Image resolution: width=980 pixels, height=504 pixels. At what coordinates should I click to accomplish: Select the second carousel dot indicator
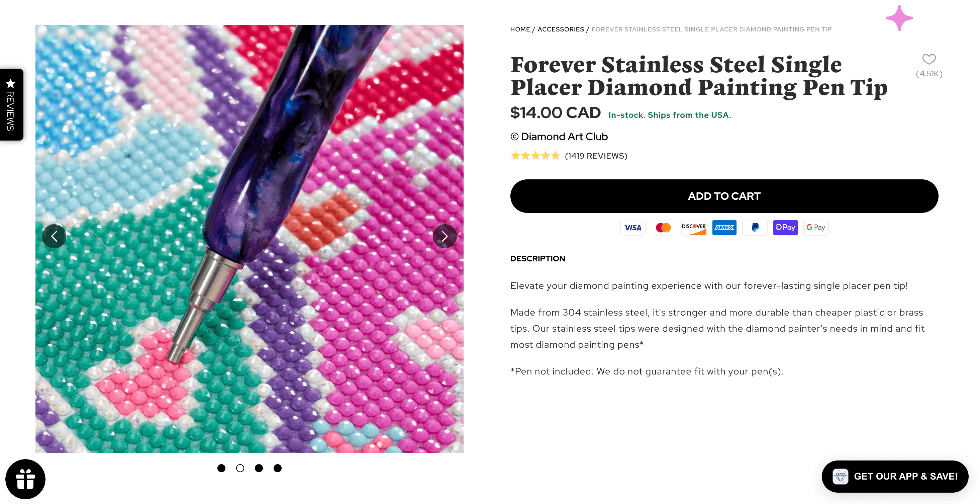pyautogui.click(x=240, y=468)
